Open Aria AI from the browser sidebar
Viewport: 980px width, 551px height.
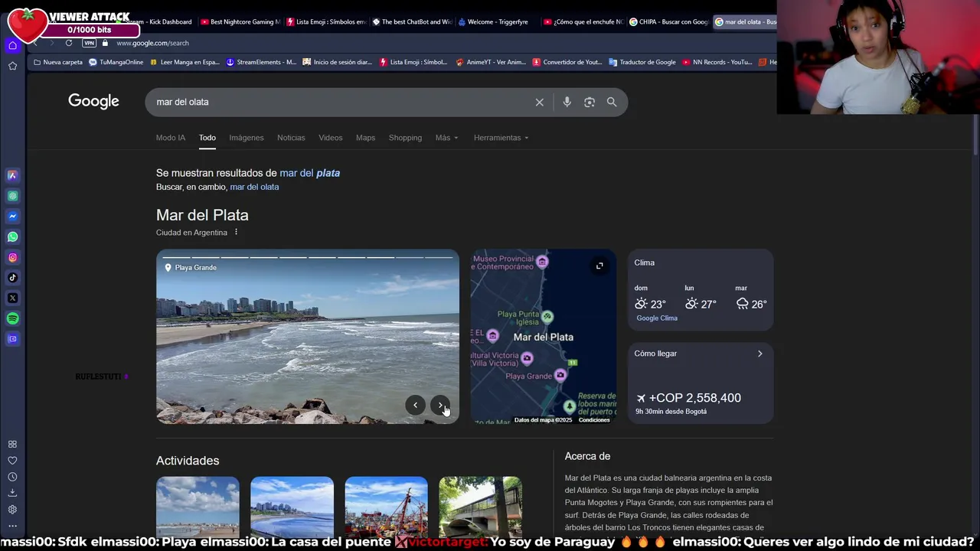(x=12, y=175)
